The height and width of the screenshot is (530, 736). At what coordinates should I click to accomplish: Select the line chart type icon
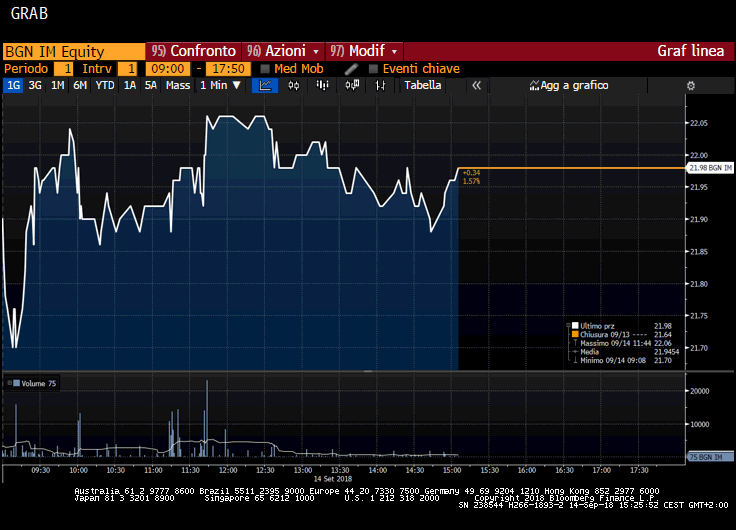coord(265,86)
